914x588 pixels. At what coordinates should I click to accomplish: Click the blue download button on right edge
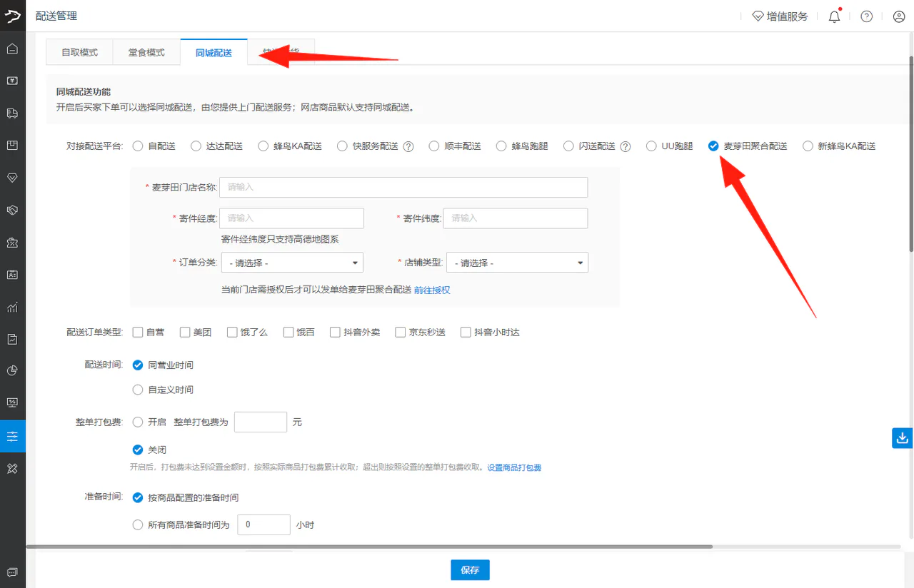(903, 438)
